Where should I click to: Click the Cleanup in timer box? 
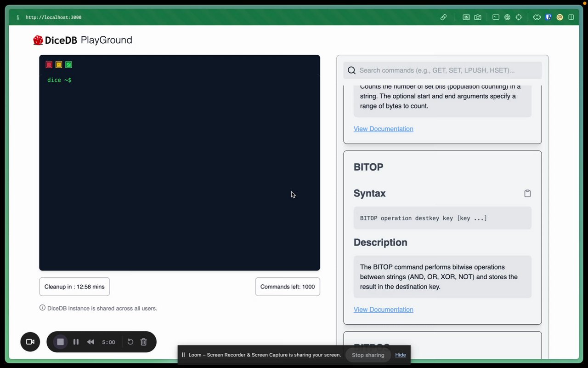click(x=74, y=287)
